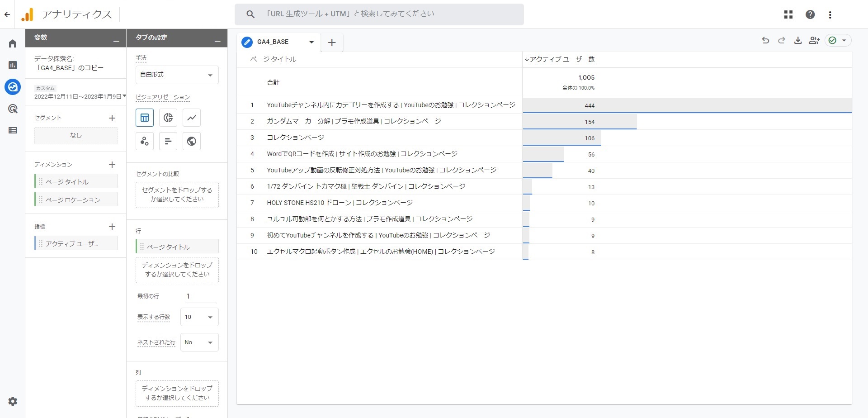Click row 3 コレクションページ title
This screenshot has width=868, height=418.
[x=295, y=138]
